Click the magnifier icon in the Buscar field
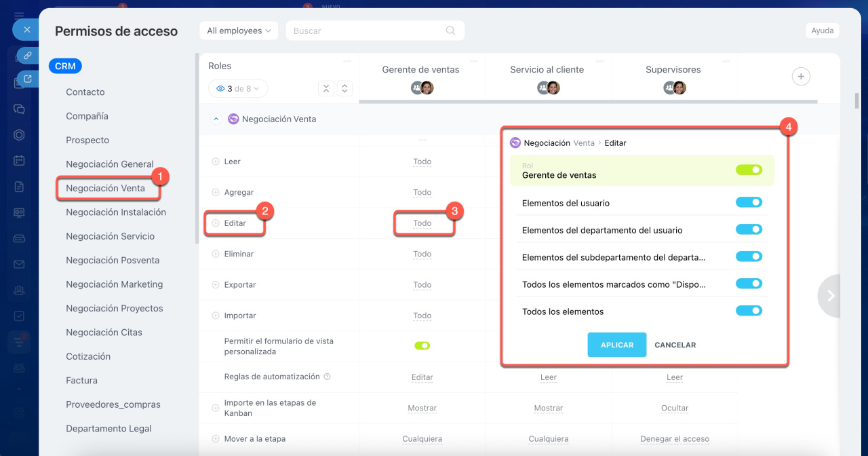868x456 pixels. click(x=451, y=31)
